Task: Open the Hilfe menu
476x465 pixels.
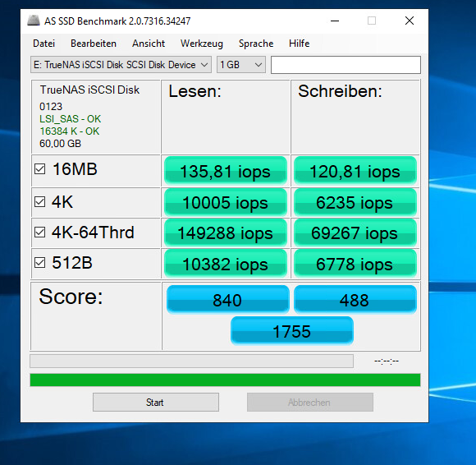Action: tap(299, 44)
